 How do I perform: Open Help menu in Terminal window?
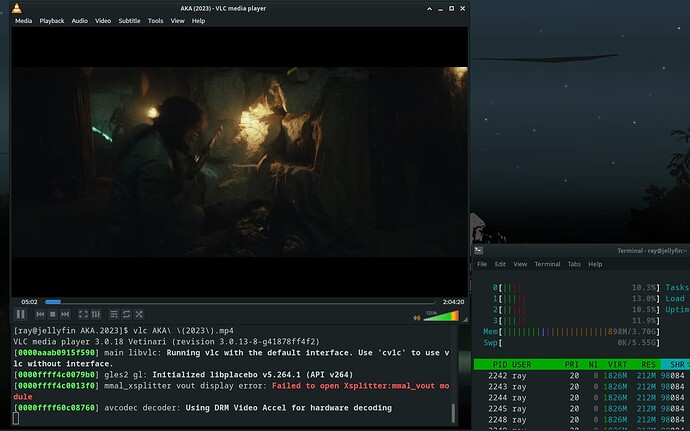(595, 264)
